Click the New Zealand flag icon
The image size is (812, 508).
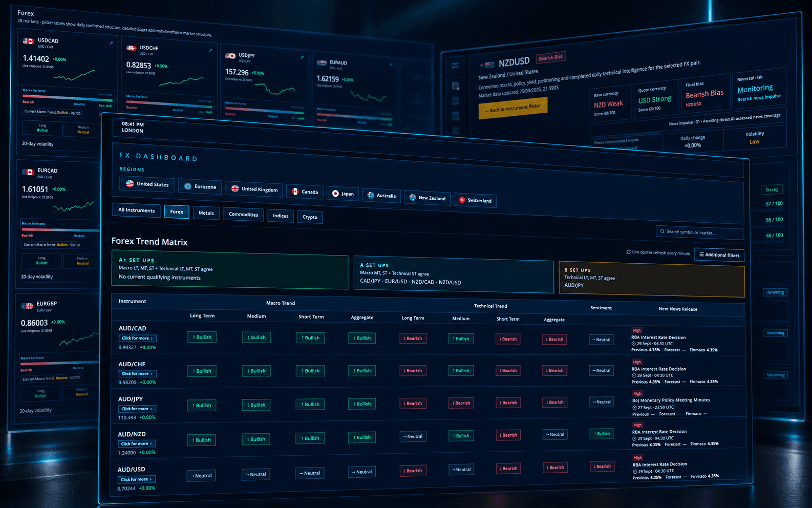(413, 197)
